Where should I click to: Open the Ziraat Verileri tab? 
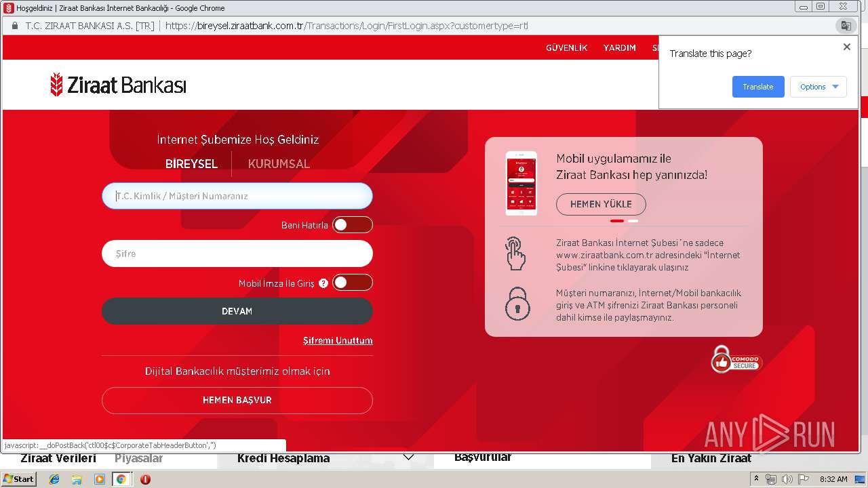58,458
